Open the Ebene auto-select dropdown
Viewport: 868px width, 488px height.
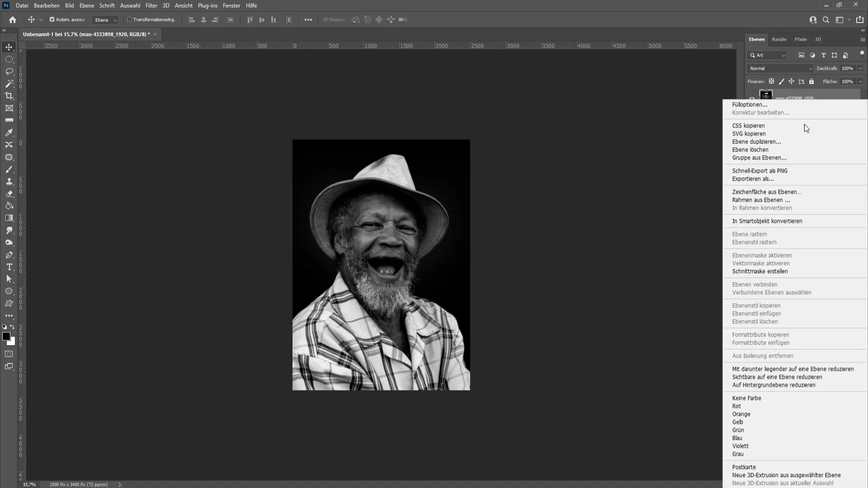(105, 20)
